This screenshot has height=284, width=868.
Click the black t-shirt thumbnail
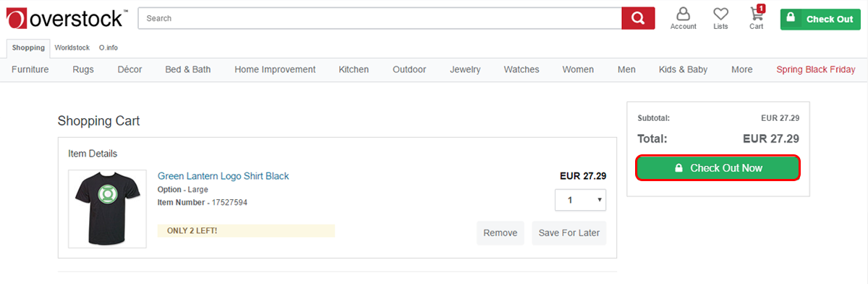click(107, 209)
